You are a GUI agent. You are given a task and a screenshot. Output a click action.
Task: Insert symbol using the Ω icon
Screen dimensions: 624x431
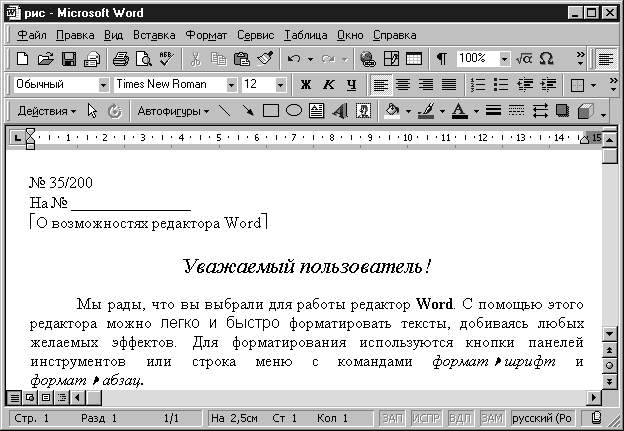click(546, 59)
